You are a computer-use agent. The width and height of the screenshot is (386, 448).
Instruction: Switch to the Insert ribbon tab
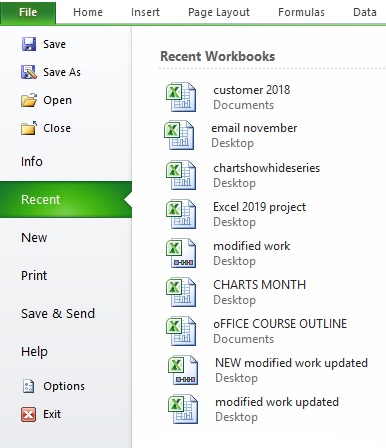(145, 12)
